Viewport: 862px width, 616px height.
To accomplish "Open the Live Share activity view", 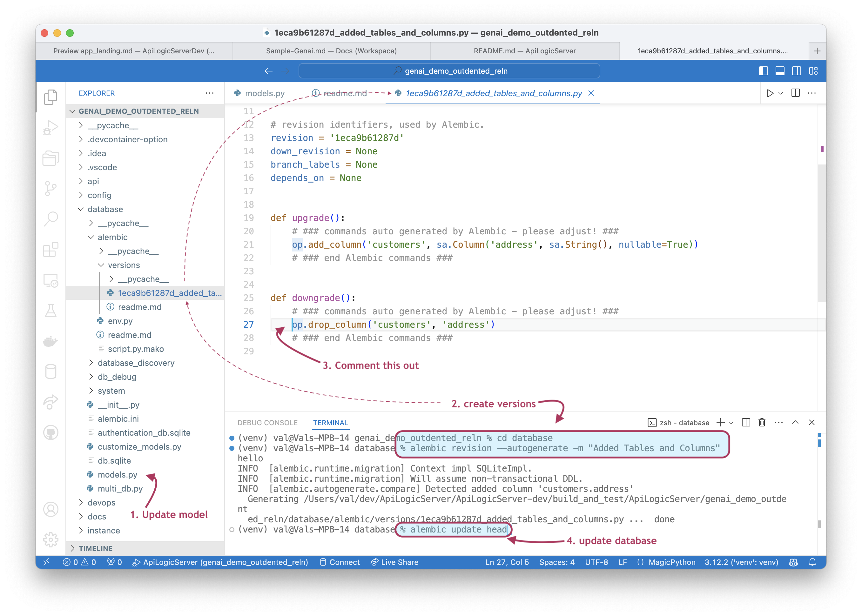I will 51,402.
